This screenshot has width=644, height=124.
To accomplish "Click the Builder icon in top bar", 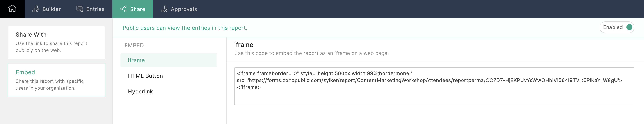I will pos(35,9).
